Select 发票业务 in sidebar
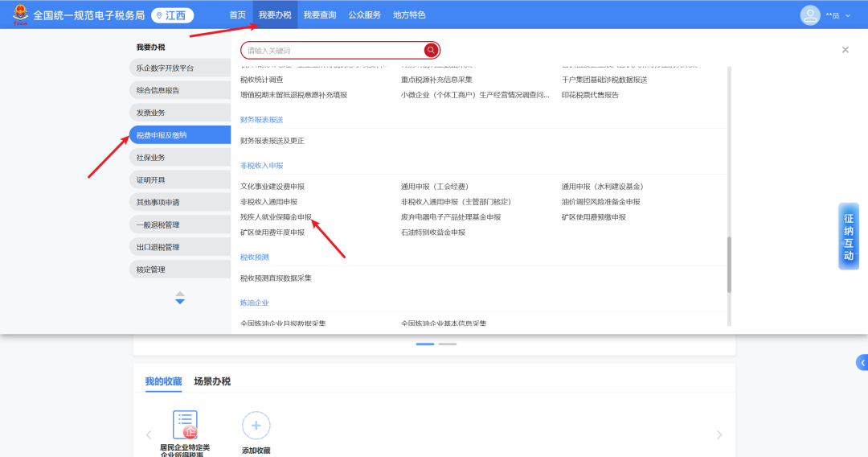868x457 pixels. [180, 113]
